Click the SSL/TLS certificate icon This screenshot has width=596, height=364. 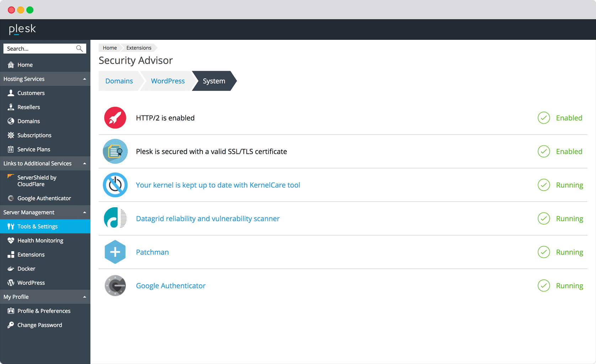pos(115,151)
